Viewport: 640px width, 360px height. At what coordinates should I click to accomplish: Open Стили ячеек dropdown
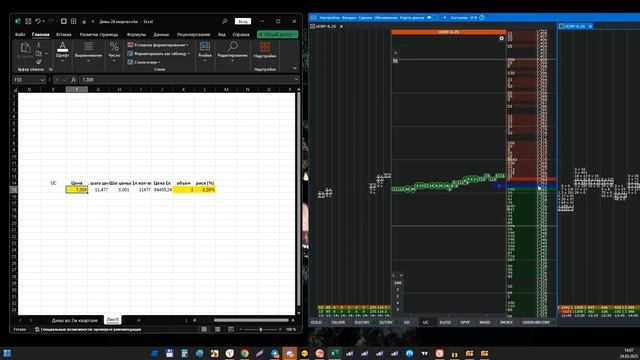coord(144,62)
